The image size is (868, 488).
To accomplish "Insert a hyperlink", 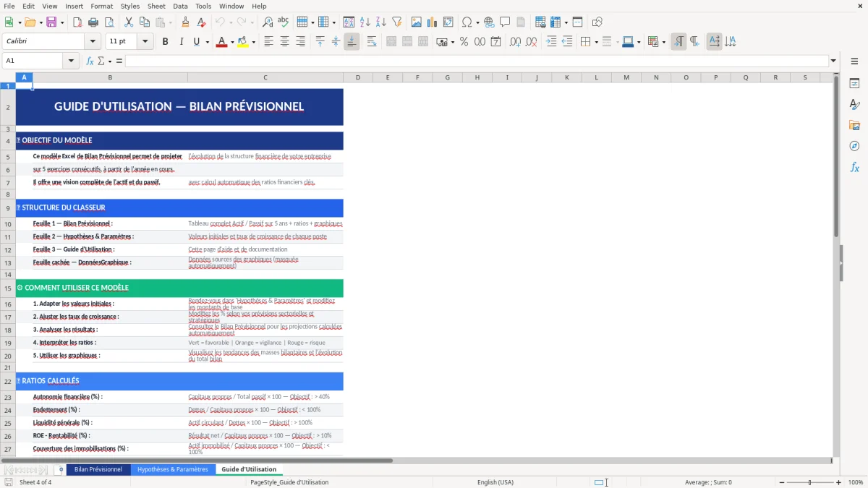I will (488, 22).
